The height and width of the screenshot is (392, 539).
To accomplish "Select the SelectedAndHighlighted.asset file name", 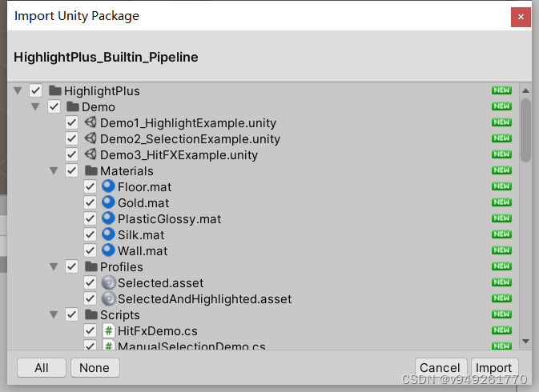I will point(205,299).
